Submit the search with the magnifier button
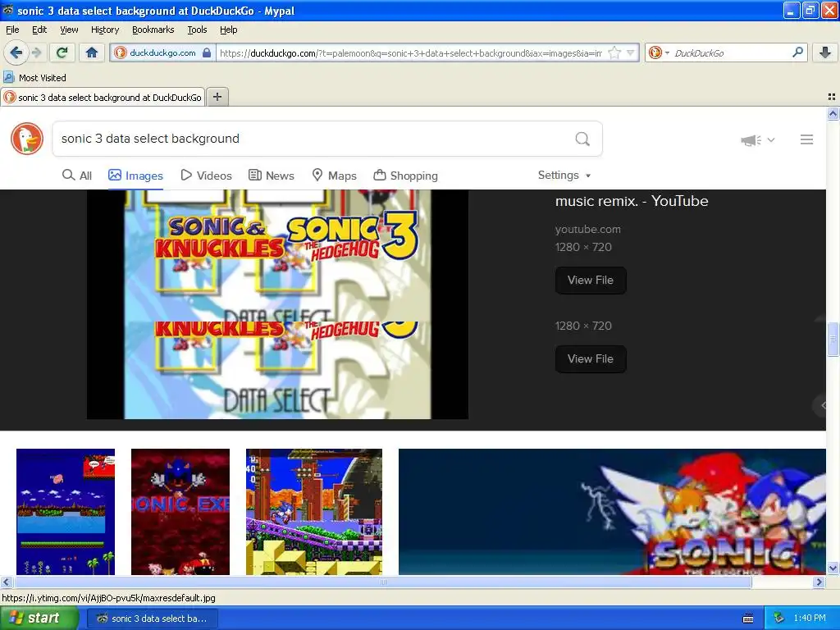840x630 pixels. click(582, 139)
